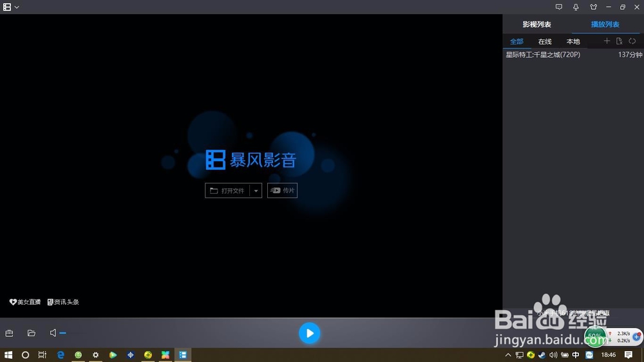
Task: Open the dark blue round taskbar icon
Action: (130, 355)
